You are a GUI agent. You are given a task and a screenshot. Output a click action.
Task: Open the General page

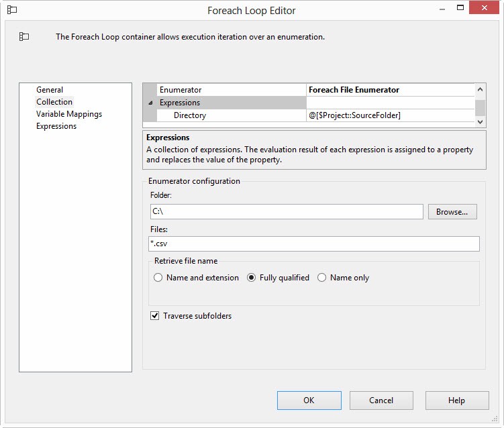pos(50,90)
